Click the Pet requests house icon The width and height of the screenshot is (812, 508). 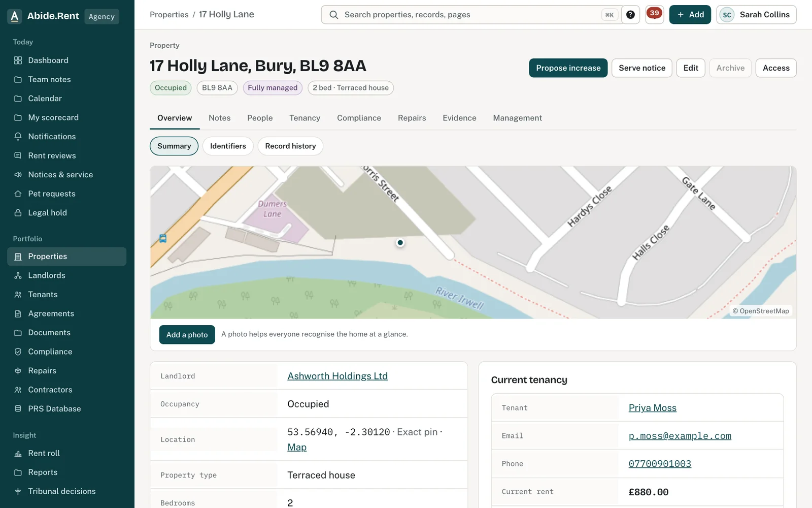(18, 194)
